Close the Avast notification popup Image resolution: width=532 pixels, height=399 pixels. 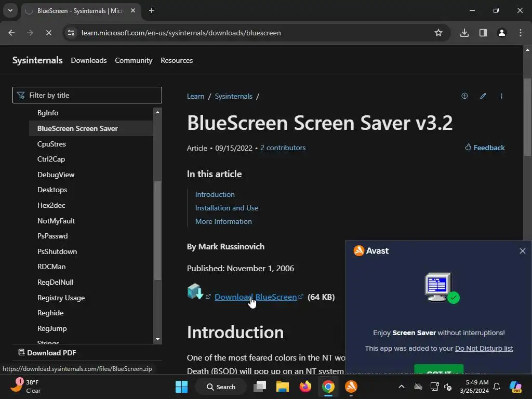point(523,251)
